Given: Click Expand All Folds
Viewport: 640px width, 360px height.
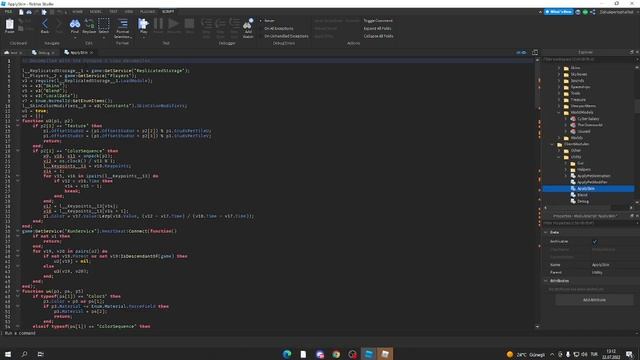Looking at the screenshot, I should (x=377, y=29).
